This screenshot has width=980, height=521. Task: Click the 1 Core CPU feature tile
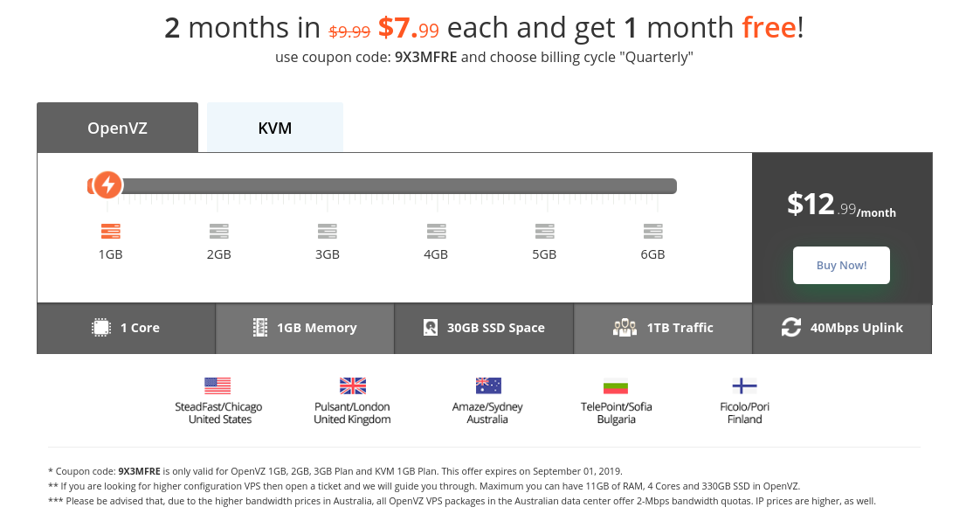[126, 328]
